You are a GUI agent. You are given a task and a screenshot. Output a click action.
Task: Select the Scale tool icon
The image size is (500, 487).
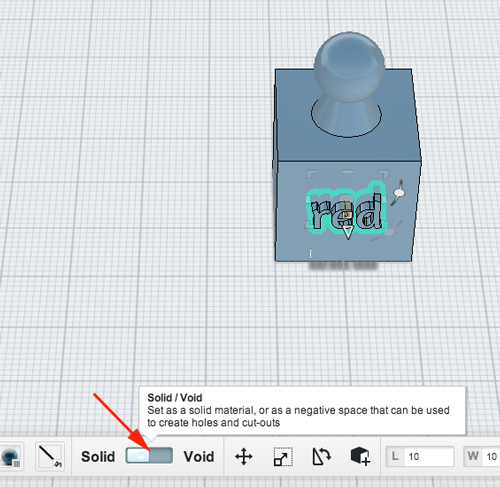(283, 456)
